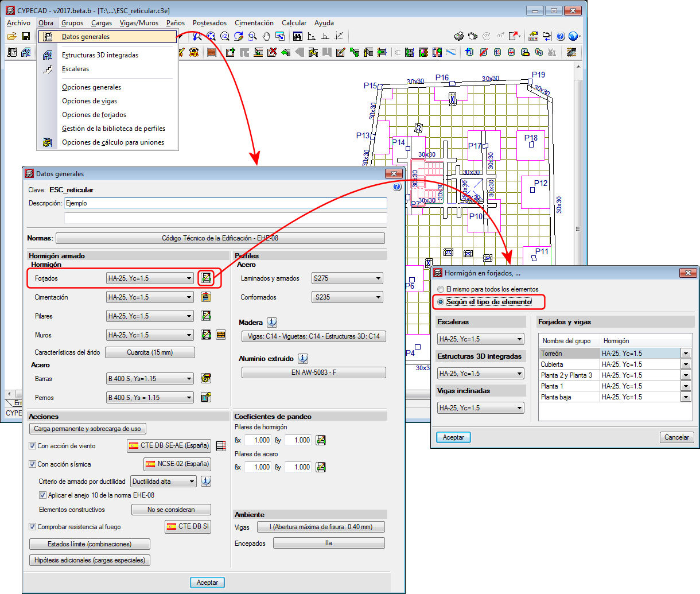Choose Opciones de forjados in Obra menu
Viewport: 700px width, 594px height.
pos(94,115)
